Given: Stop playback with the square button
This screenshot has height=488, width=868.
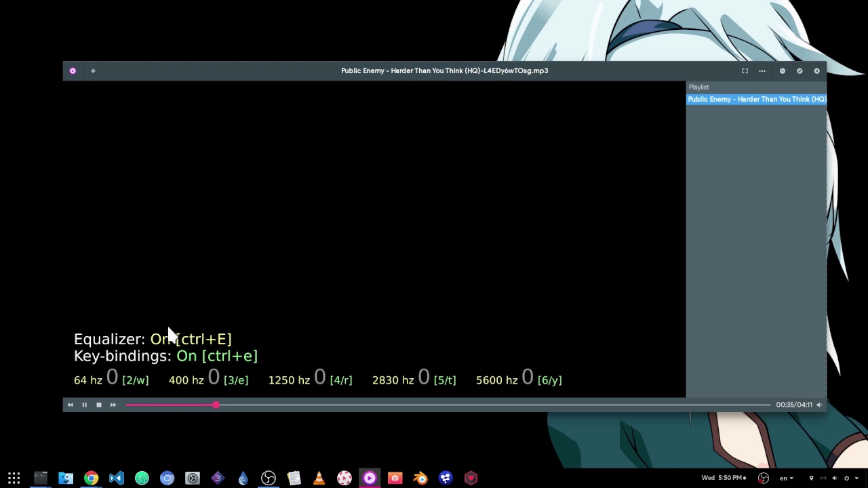Looking at the screenshot, I should click(98, 405).
